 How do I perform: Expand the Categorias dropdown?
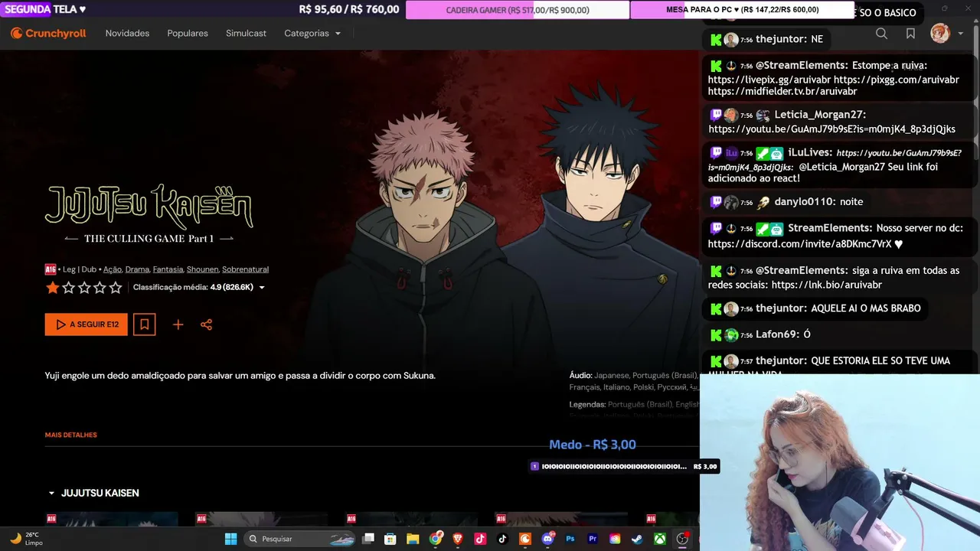coord(312,34)
